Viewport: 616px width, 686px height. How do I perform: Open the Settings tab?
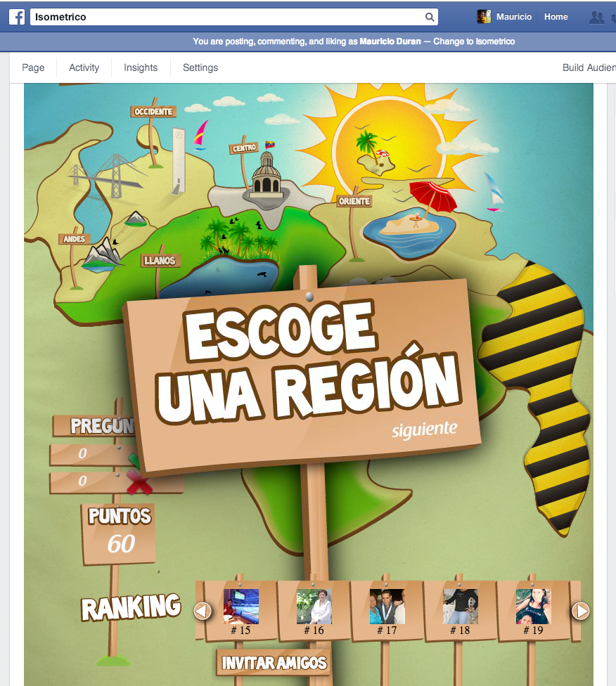200,67
